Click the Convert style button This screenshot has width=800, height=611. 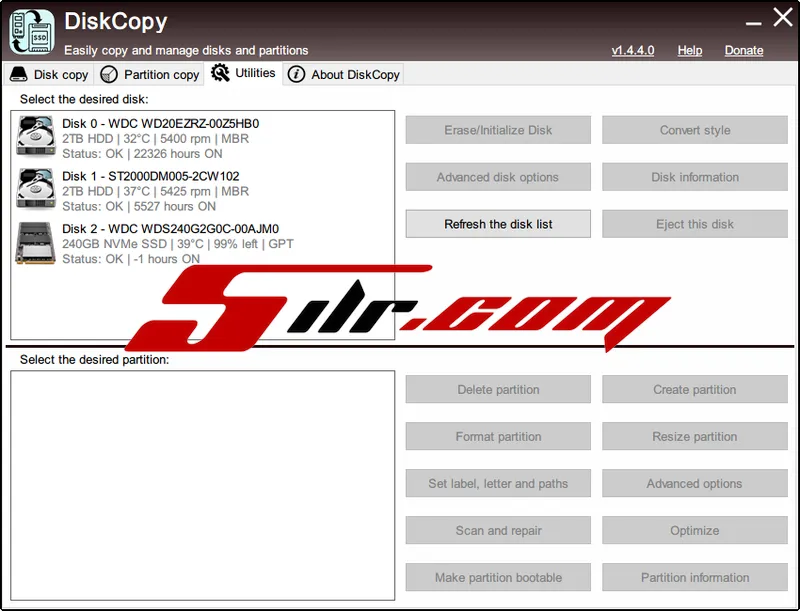tap(695, 130)
